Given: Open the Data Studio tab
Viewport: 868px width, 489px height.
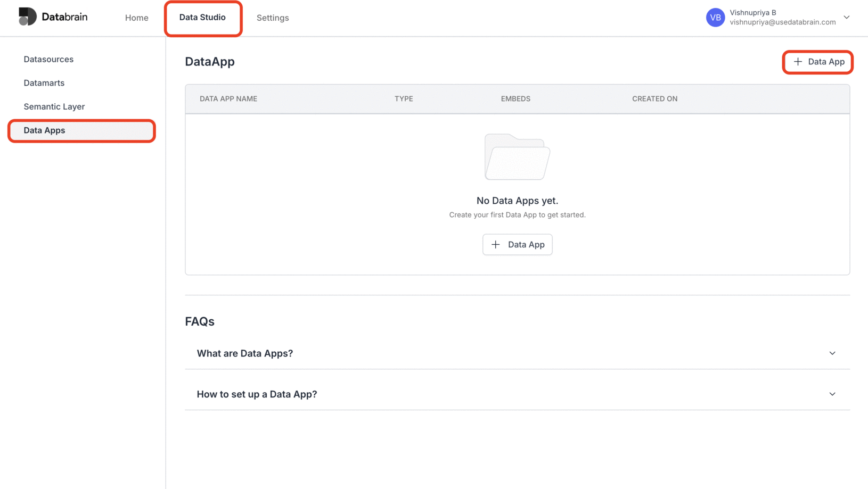Looking at the screenshot, I should [202, 18].
